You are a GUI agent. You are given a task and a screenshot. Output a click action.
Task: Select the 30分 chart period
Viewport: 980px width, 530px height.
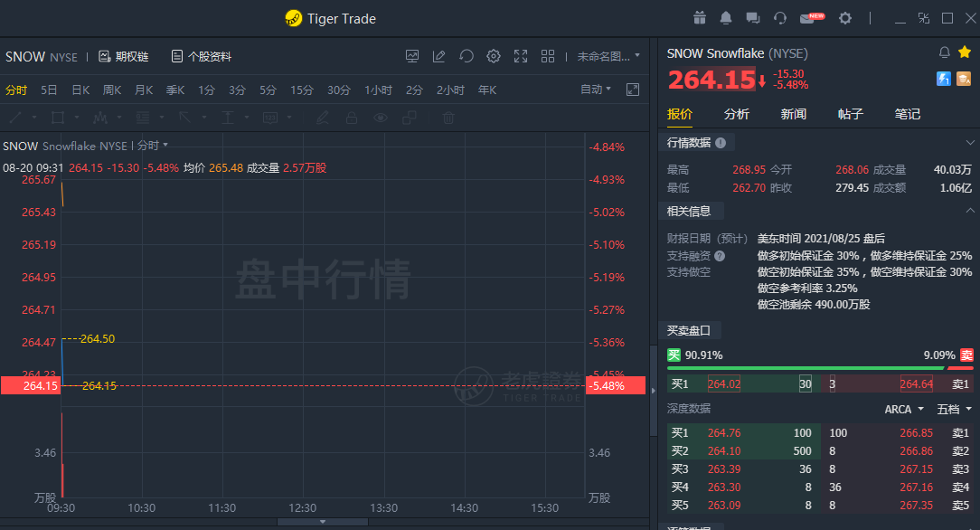tap(339, 90)
